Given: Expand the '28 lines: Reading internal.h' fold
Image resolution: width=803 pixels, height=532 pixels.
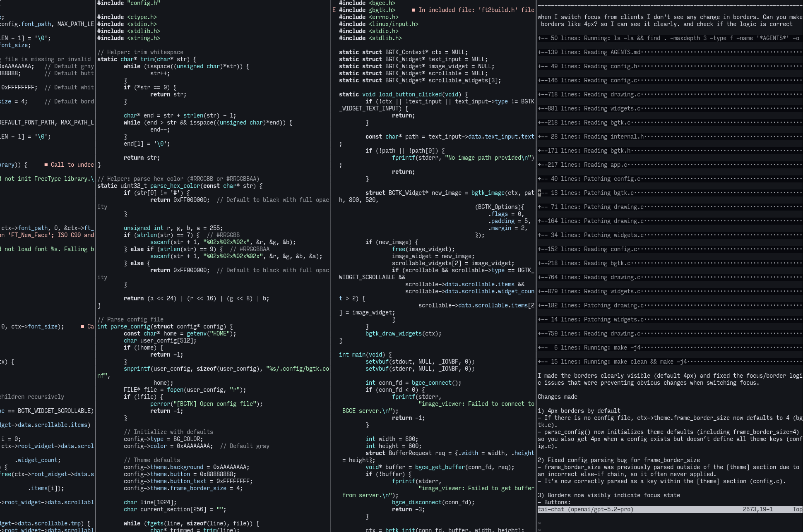Looking at the screenshot, I should [x=670, y=137].
